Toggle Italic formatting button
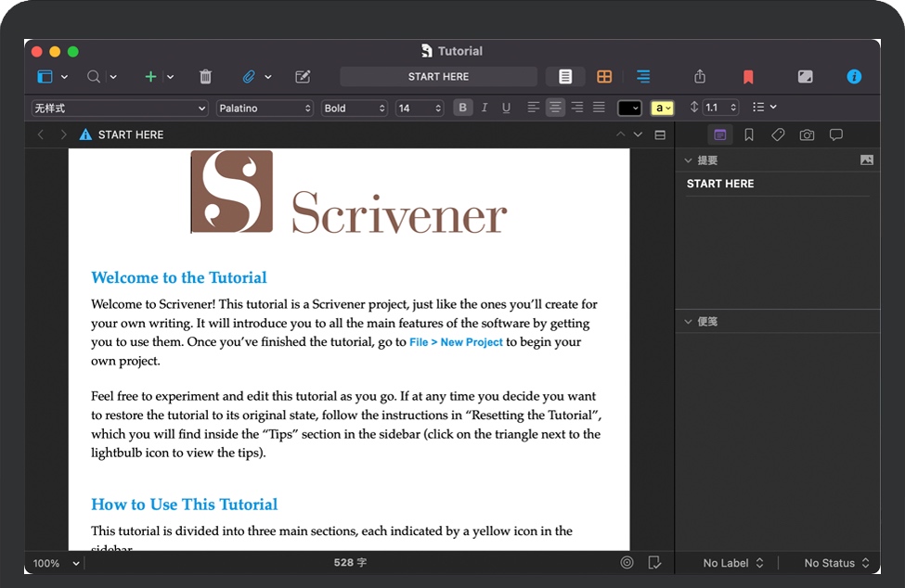The width and height of the screenshot is (905, 588). click(x=485, y=109)
